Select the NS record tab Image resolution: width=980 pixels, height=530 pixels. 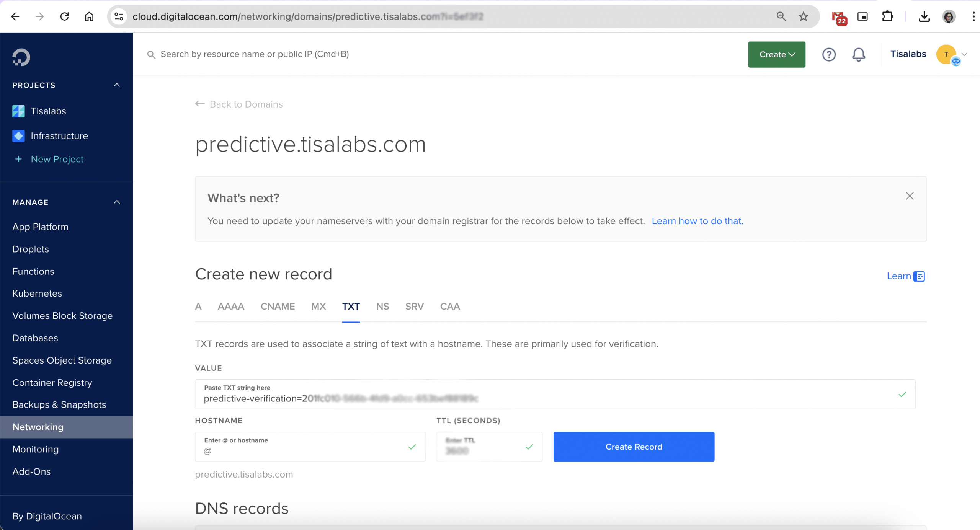point(382,307)
